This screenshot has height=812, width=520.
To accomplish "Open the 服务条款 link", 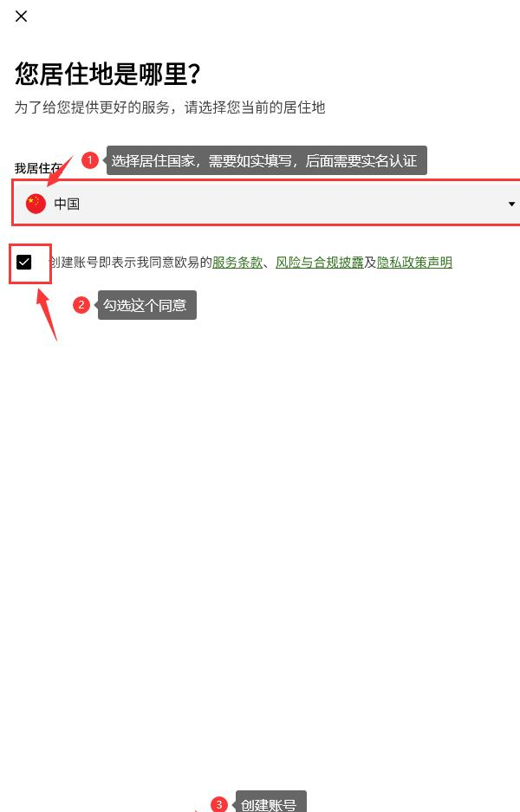I will [x=237, y=263].
